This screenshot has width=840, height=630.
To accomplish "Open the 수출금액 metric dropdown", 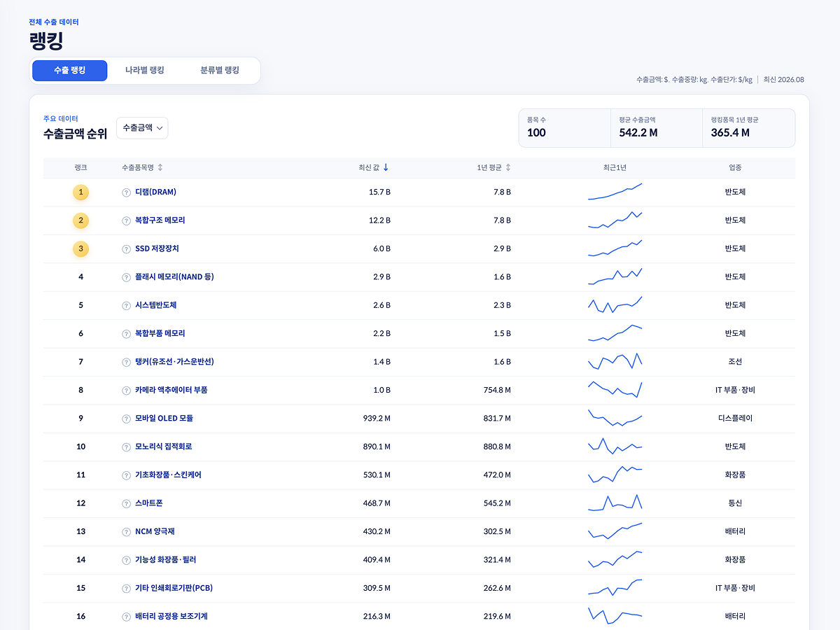I will (142, 128).
